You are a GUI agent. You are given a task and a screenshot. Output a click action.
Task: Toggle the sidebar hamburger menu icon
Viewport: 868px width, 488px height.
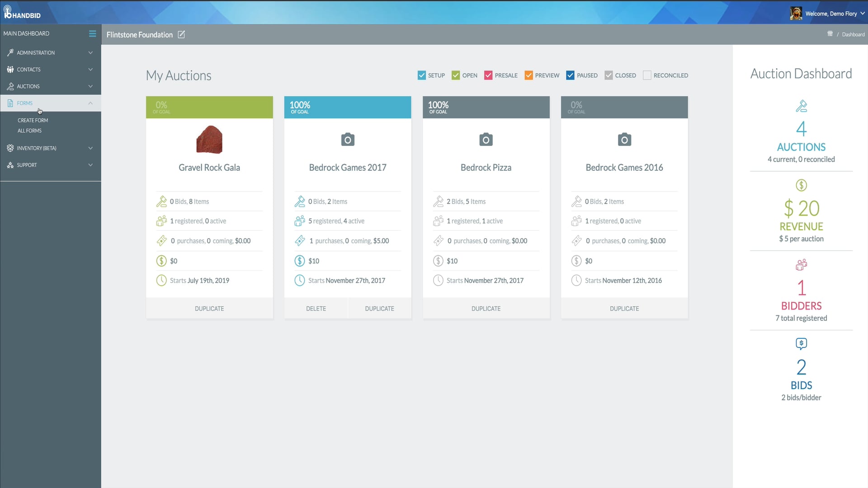click(x=92, y=33)
